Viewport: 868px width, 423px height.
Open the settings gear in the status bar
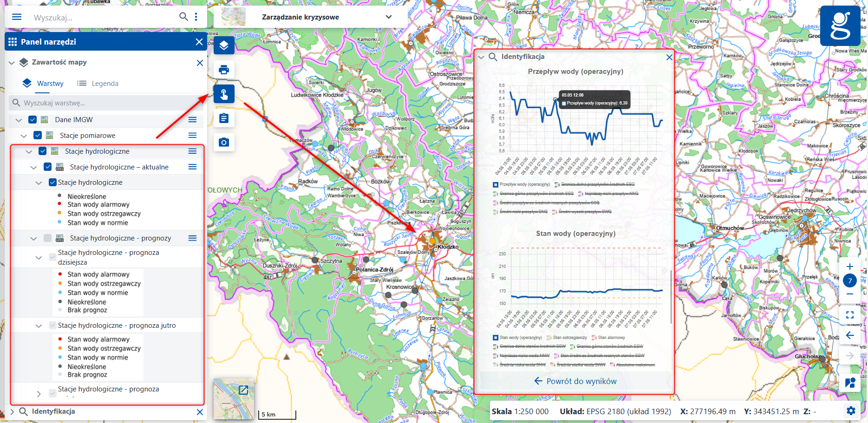tap(851, 411)
